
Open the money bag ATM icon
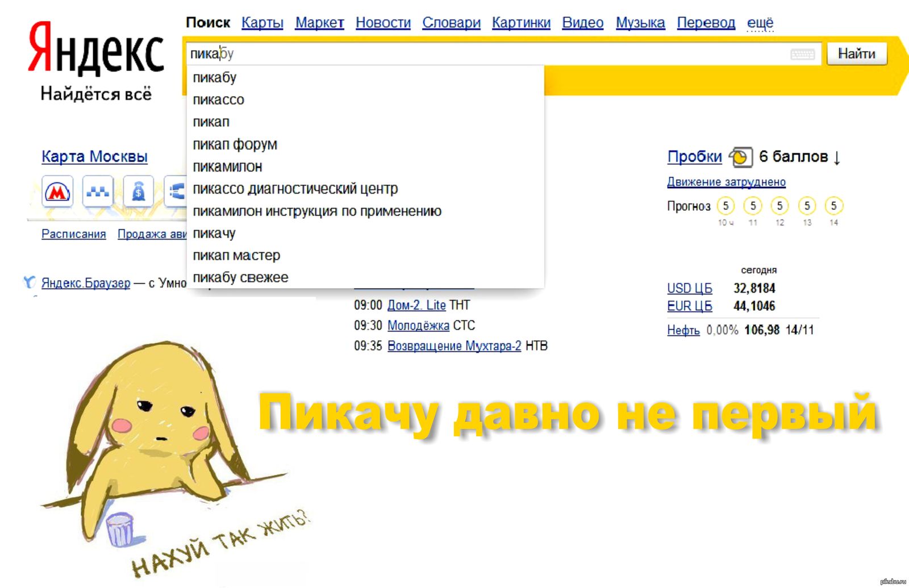[x=138, y=192]
